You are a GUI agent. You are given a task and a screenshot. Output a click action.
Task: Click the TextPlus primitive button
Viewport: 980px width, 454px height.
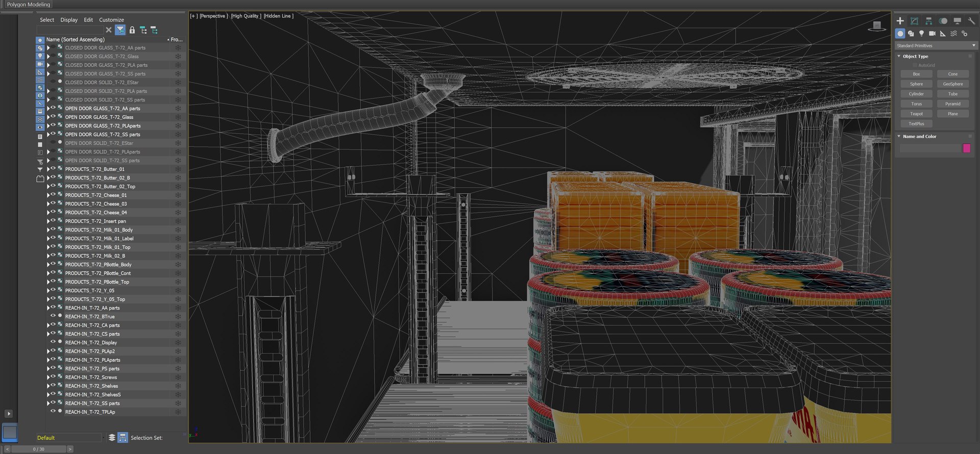tap(916, 123)
